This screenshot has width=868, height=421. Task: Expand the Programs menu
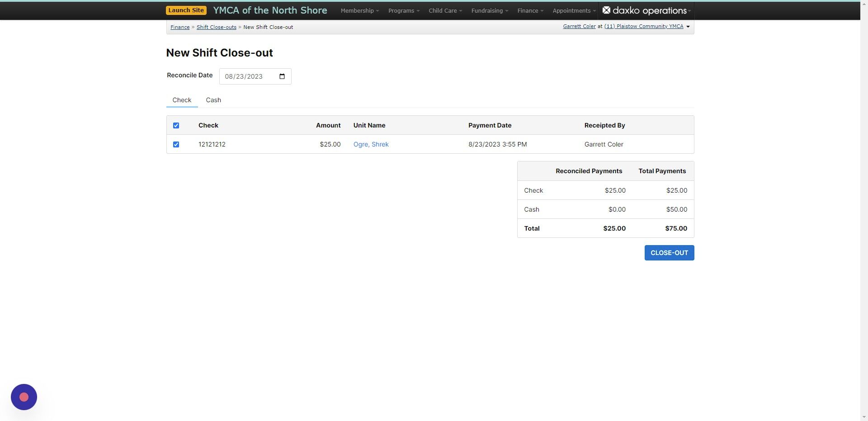[x=404, y=10]
